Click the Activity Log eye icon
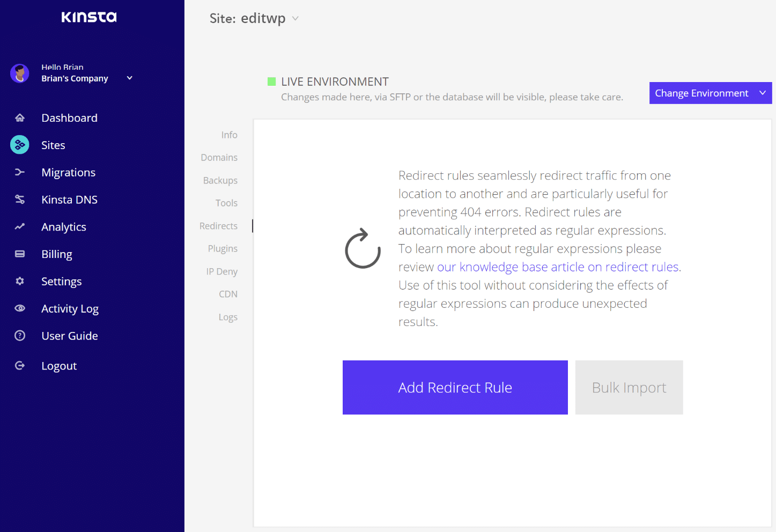This screenshot has height=532, width=776. [20, 308]
